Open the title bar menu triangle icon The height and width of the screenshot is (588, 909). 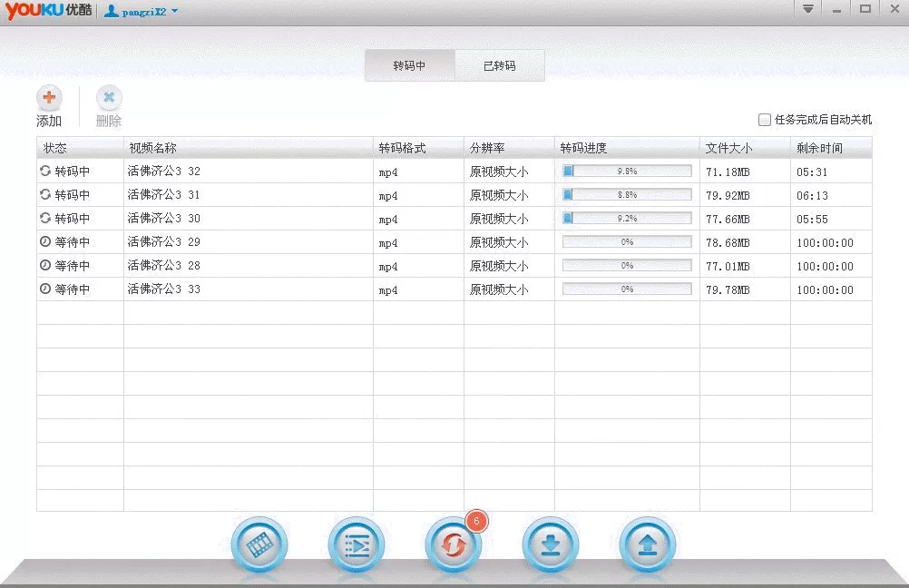coord(807,9)
